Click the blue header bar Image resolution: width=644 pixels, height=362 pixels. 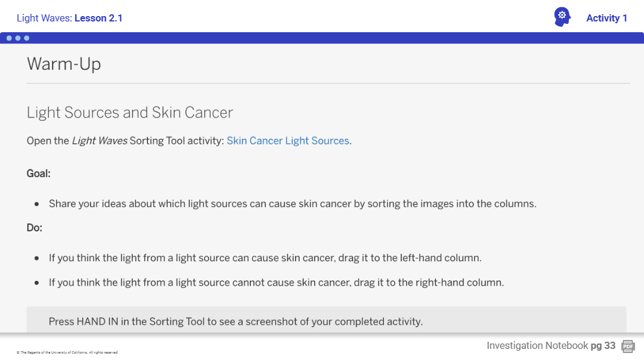coord(322,38)
